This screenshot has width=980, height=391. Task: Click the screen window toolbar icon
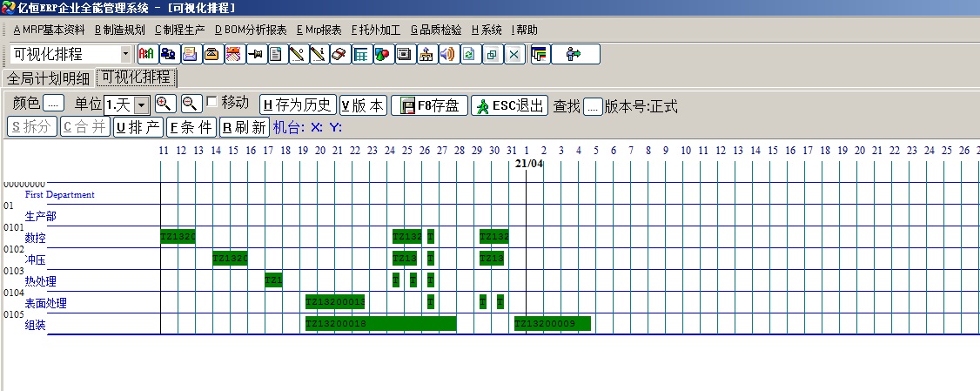405,55
